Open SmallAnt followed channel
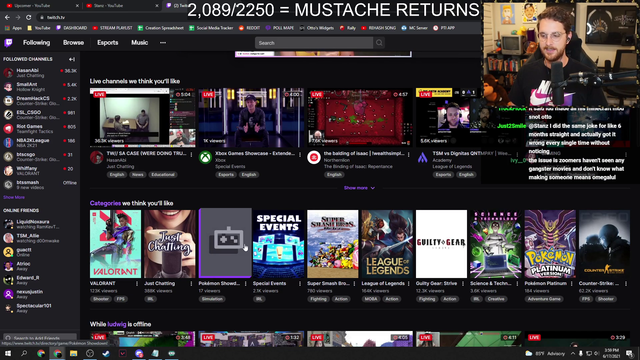 click(40, 87)
